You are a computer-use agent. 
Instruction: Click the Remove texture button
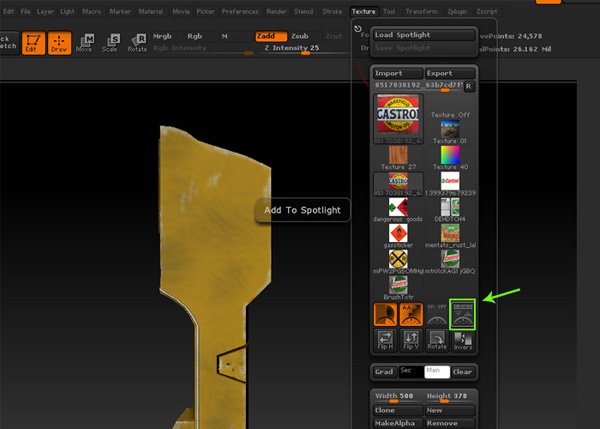[450, 423]
